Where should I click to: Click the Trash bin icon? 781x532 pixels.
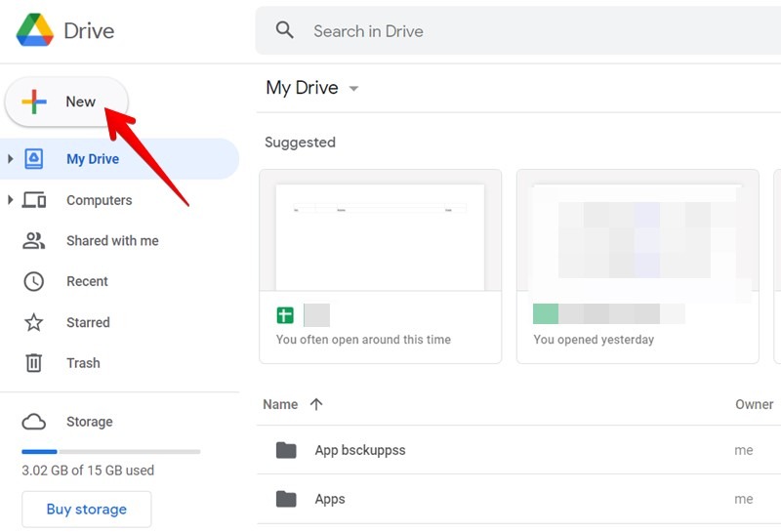tap(34, 362)
